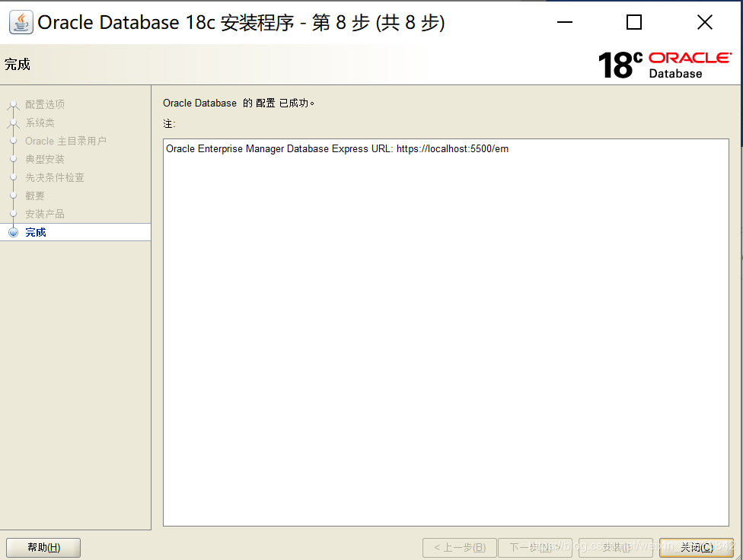Select the 配置选项 step in sidebar

[x=45, y=104]
